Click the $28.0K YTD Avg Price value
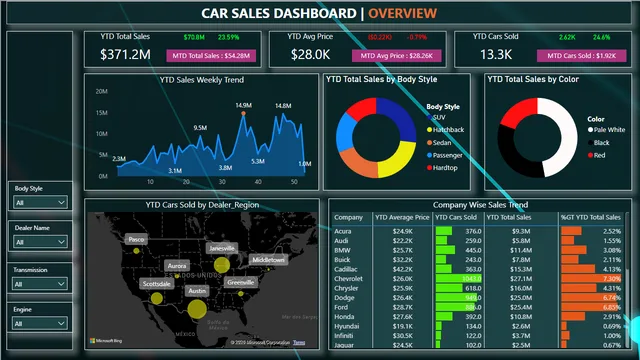 [310, 54]
